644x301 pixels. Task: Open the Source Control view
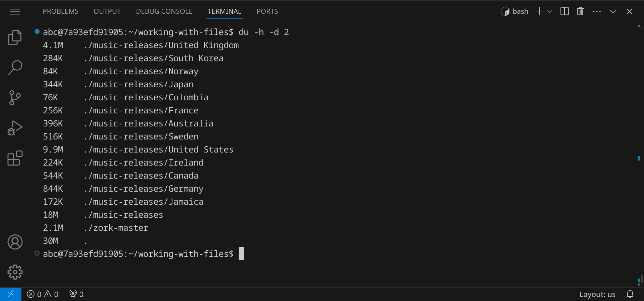(15, 98)
